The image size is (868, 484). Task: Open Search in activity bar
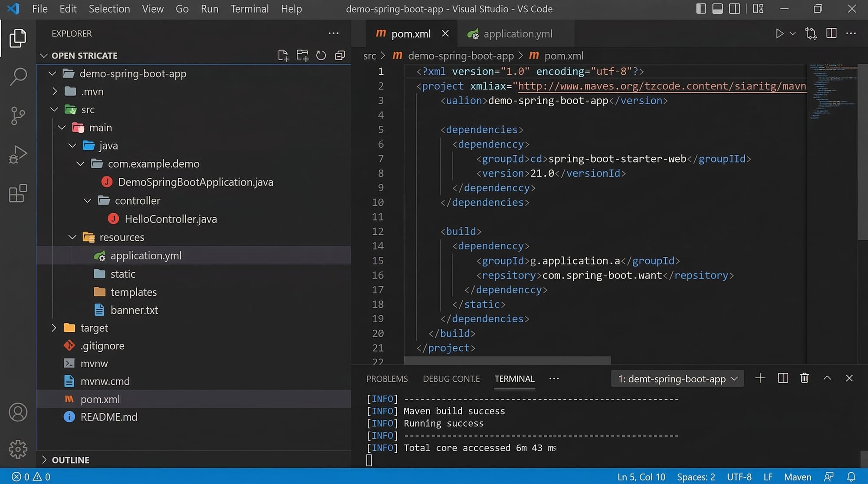click(x=18, y=77)
